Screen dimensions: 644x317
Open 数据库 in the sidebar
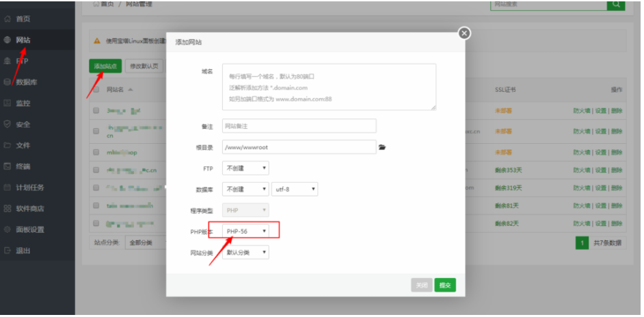(26, 82)
